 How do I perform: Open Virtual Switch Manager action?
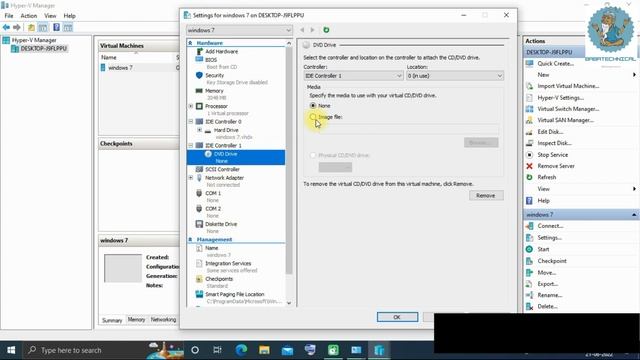pos(568,109)
